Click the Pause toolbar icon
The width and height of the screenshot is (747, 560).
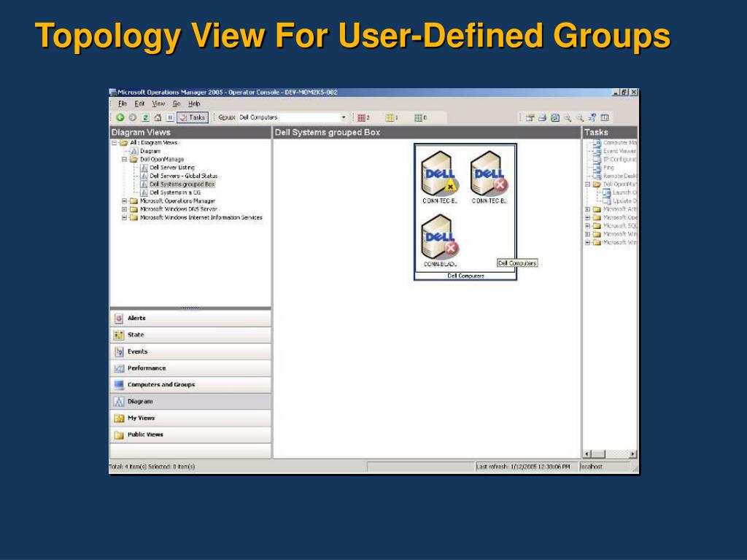click(x=170, y=117)
